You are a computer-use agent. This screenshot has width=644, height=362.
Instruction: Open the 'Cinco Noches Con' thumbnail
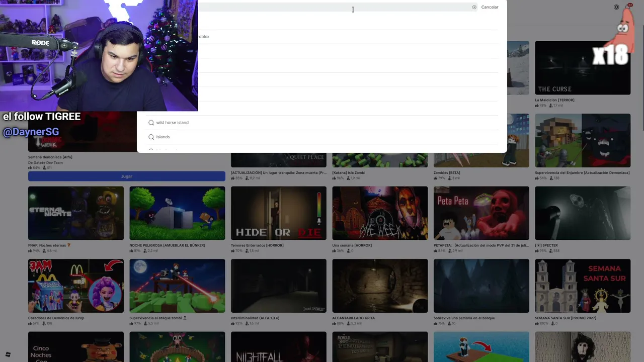pyautogui.click(x=76, y=347)
